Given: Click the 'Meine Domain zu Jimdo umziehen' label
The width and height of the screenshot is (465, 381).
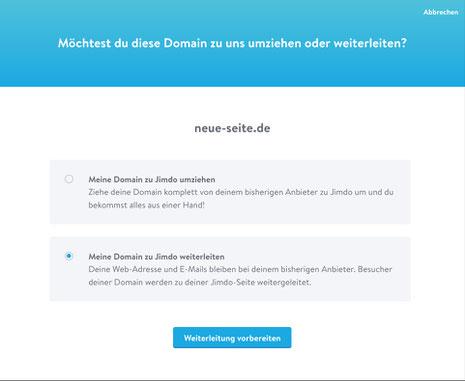Looking at the screenshot, I should [x=152, y=179].
